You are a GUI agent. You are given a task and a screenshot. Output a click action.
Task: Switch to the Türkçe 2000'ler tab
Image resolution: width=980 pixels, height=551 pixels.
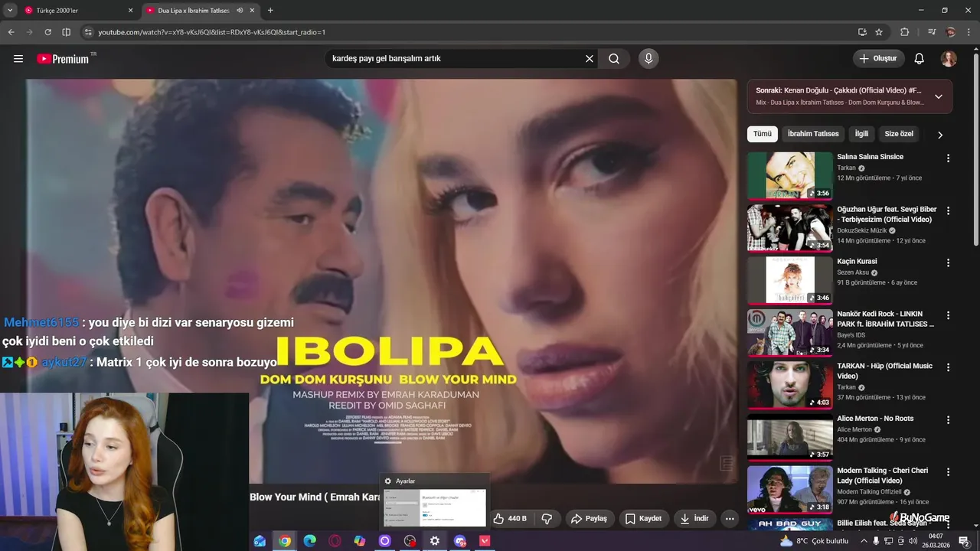pos(80,11)
